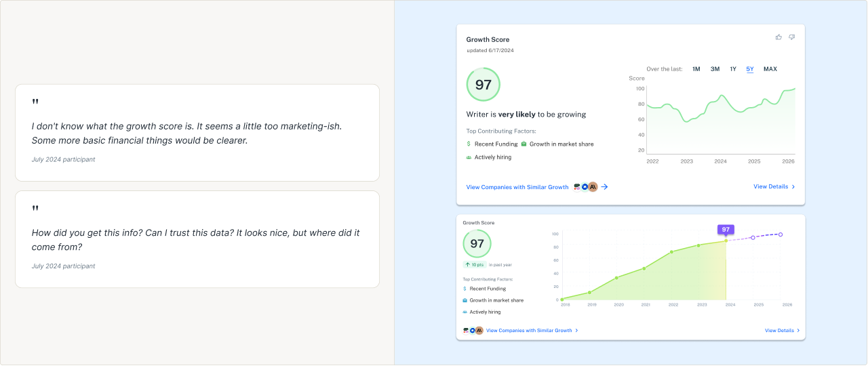
Task: Click 'Writer is very likely to be growing'
Action: point(526,115)
